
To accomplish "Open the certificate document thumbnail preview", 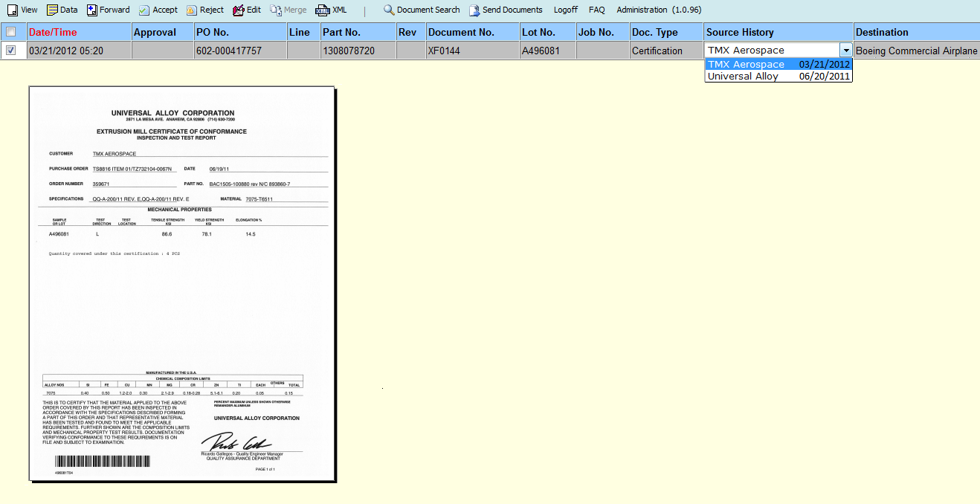I will coord(181,284).
